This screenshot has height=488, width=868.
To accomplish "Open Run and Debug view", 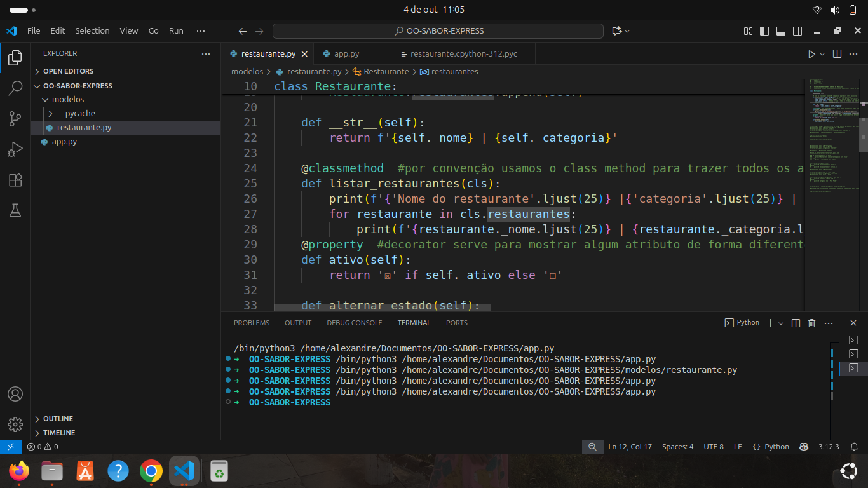I will pyautogui.click(x=15, y=149).
